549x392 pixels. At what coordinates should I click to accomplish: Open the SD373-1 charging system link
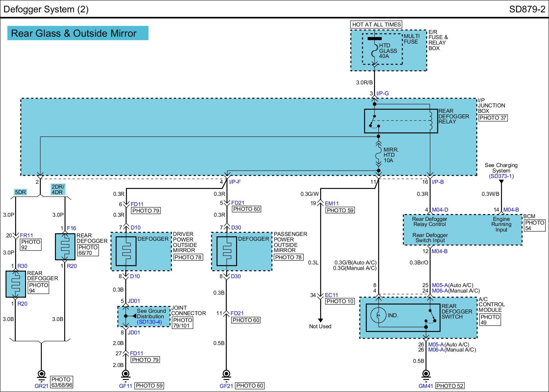501,176
